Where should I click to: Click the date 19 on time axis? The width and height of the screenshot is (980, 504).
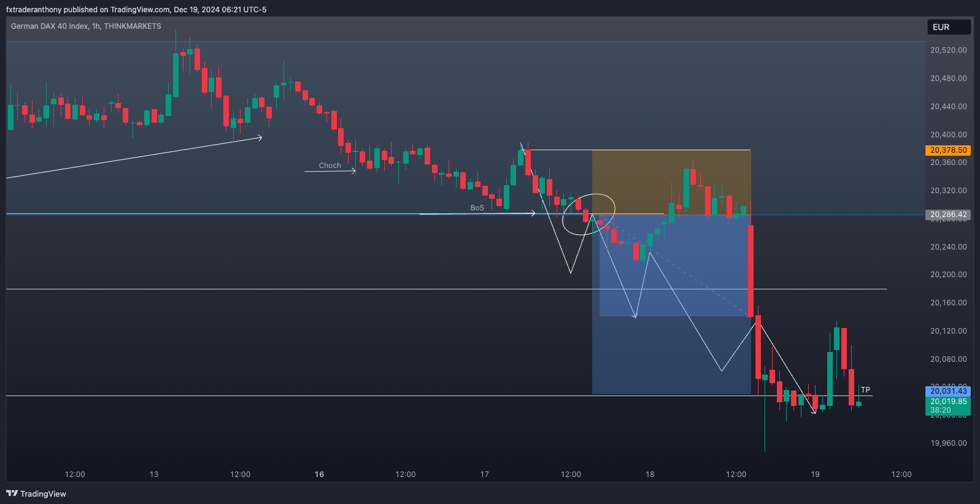coord(815,475)
